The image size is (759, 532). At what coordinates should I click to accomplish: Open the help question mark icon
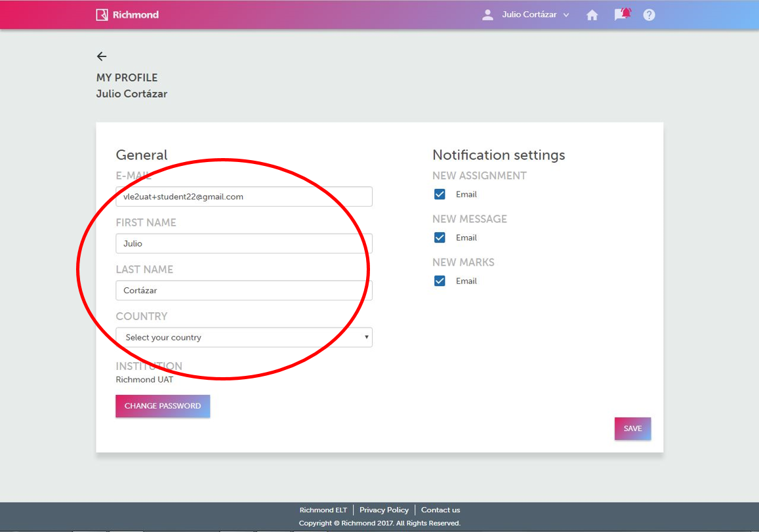[x=649, y=14]
